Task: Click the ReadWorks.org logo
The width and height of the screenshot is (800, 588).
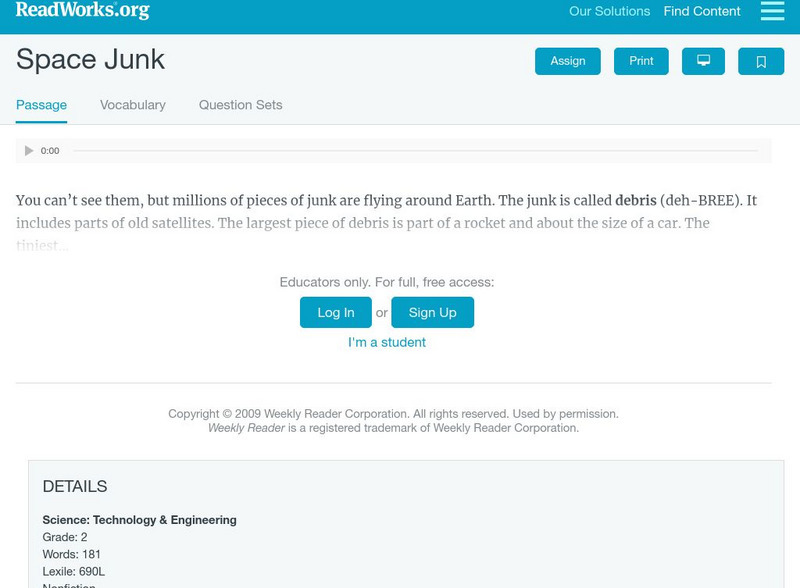Action: (x=76, y=11)
